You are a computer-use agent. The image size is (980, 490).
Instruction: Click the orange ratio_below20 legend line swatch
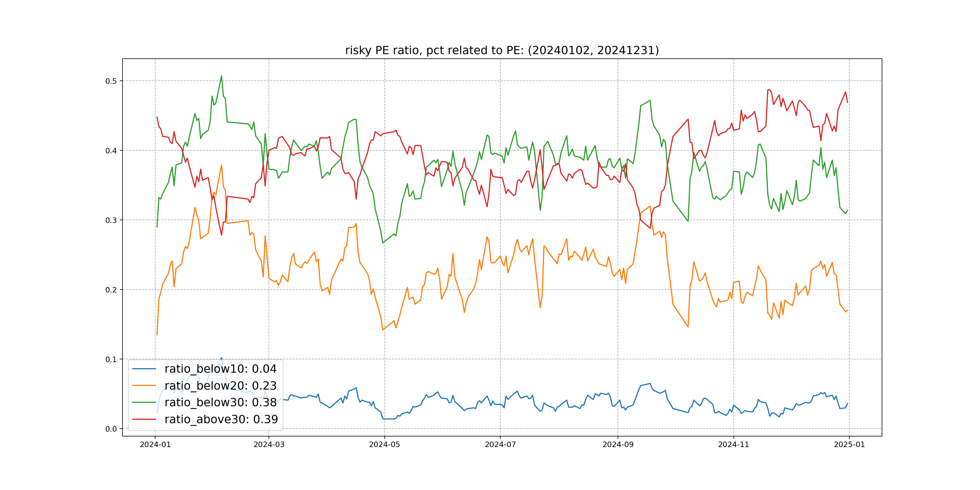[144, 385]
